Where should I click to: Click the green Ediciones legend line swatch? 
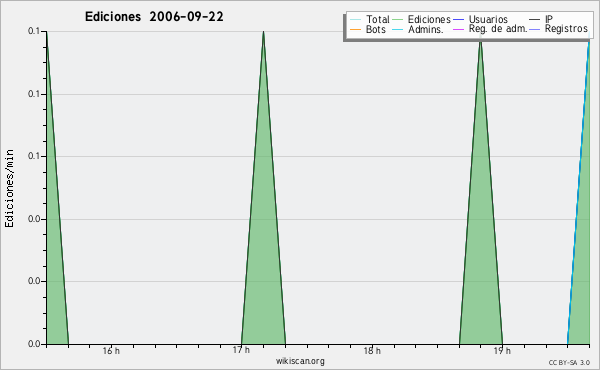click(398, 20)
